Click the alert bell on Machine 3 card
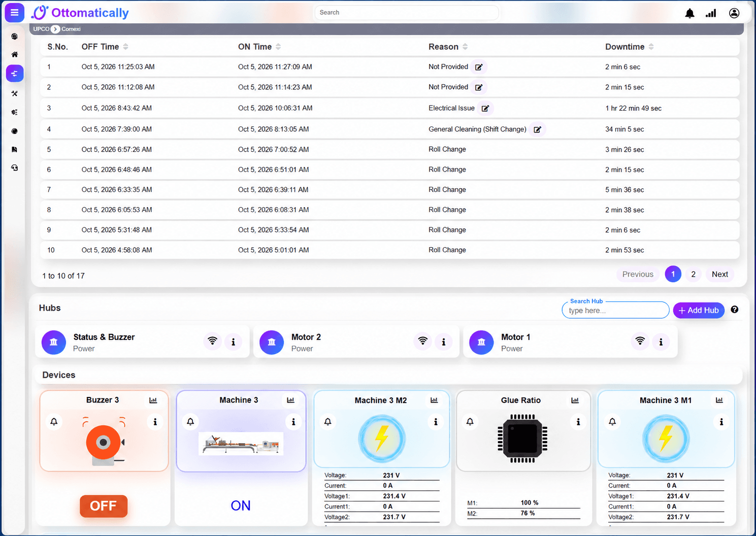The width and height of the screenshot is (756, 536). click(190, 422)
